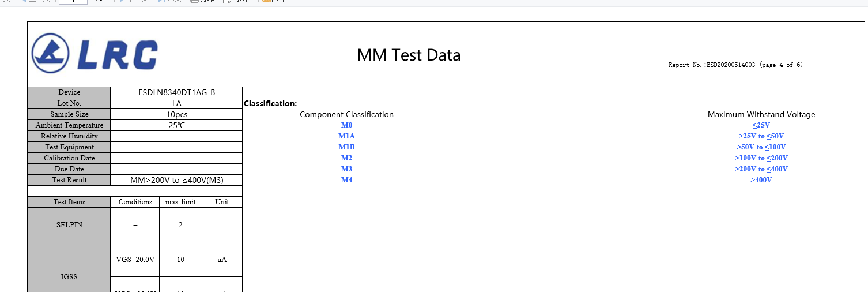Click the print icon in the toolbar
The image size is (868, 292).
point(195,1)
